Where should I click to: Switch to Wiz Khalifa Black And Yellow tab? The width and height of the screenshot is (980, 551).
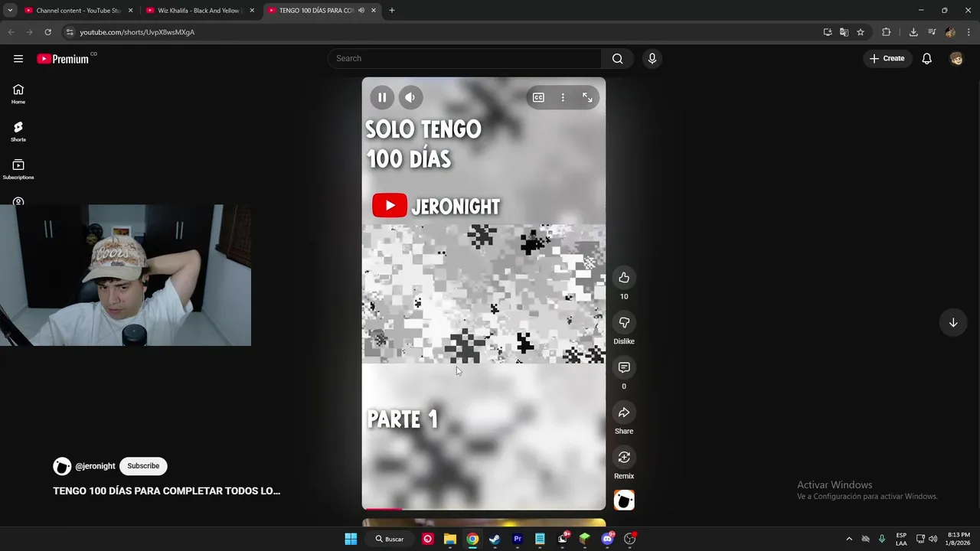tap(200, 11)
